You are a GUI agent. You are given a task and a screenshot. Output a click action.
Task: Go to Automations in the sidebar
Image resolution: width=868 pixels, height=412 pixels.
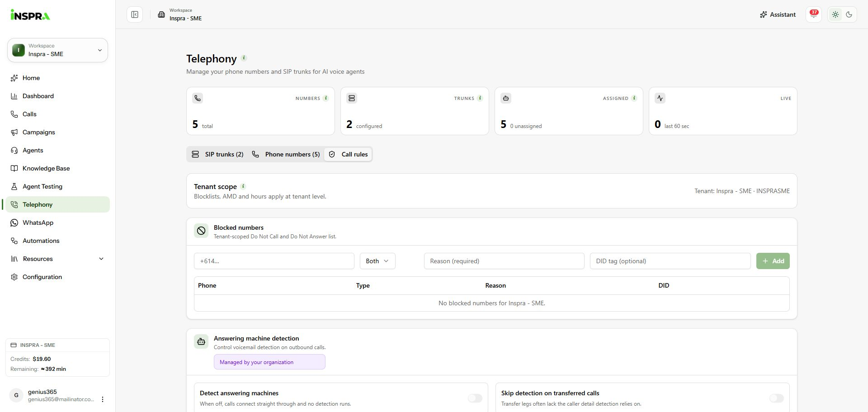pos(57,241)
